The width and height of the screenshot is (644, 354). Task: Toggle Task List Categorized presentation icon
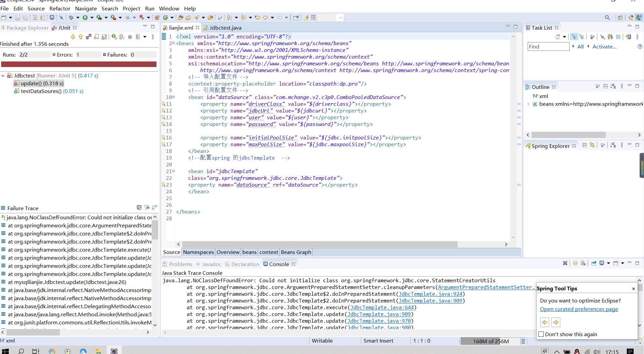click(574, 37)
